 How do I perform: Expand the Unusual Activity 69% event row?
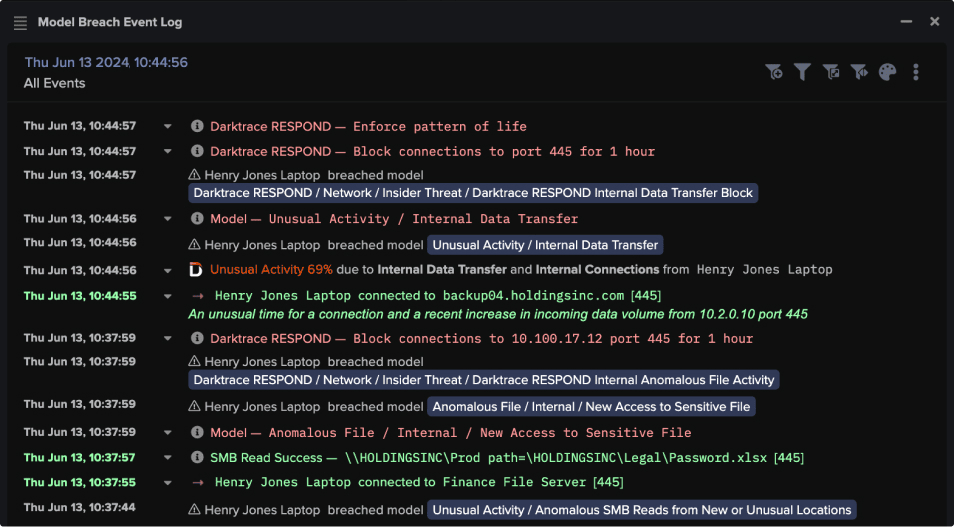click(x=168, y=270)
